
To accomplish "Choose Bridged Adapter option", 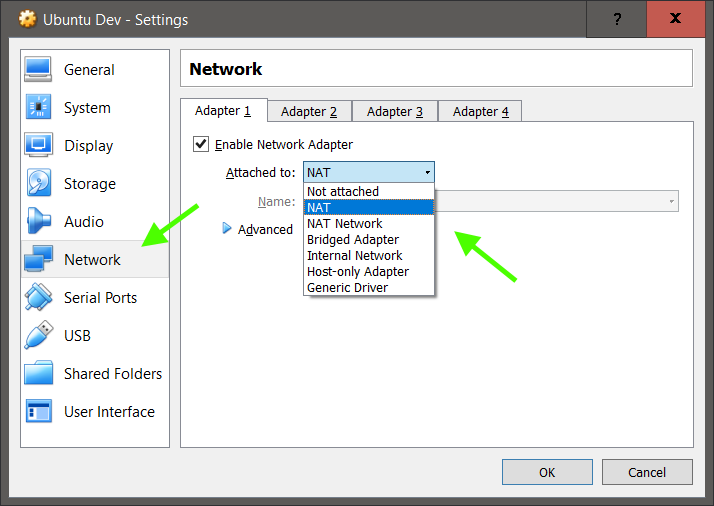I will coord(369,239).
